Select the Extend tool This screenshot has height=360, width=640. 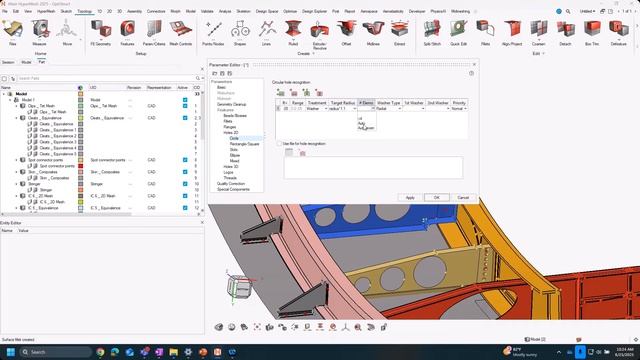pos(400,33)
